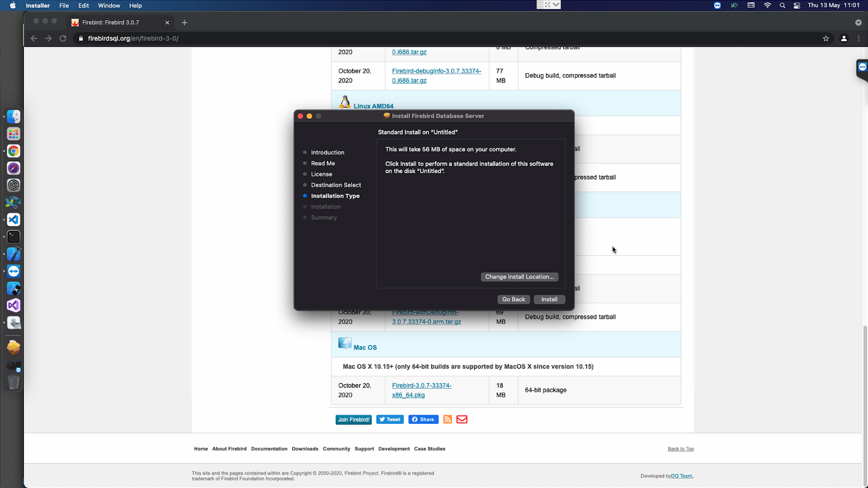This screenshot has width=868, height=488.
Task: Click Change Install Location button
Action: pos(519,277)
